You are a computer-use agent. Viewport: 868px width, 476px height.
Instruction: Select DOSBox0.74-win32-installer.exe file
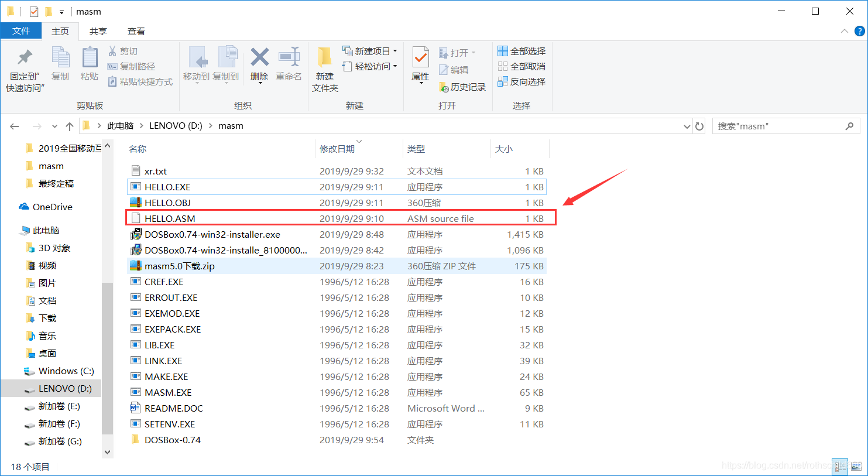pyautogui.click(x=337, y=234)
